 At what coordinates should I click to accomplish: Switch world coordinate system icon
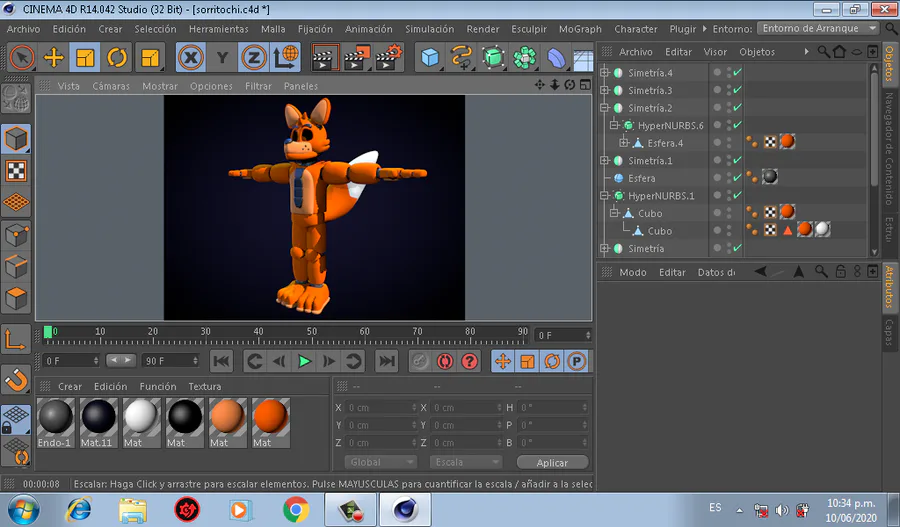tap(285, 57)
